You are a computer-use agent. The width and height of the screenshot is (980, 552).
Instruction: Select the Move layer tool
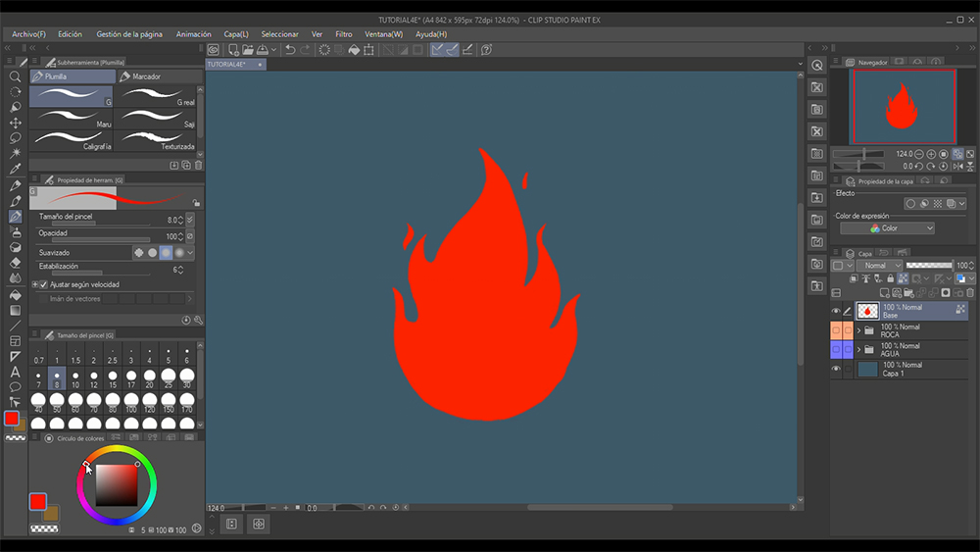click(15, 123)
